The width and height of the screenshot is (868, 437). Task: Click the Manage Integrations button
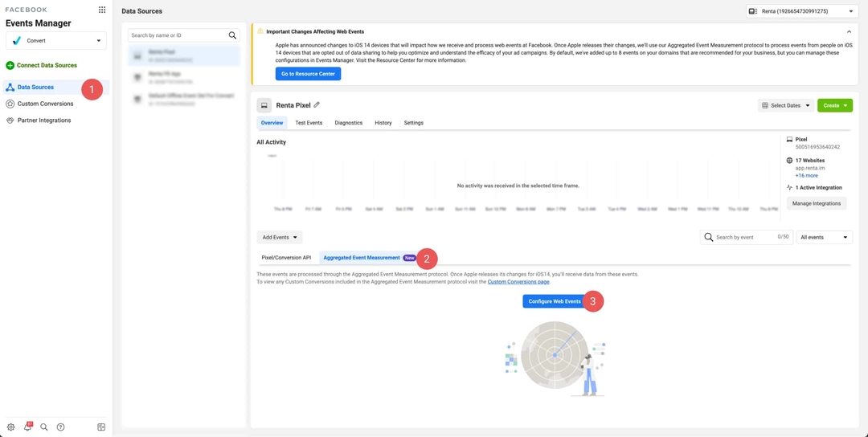tap(817, 203)
